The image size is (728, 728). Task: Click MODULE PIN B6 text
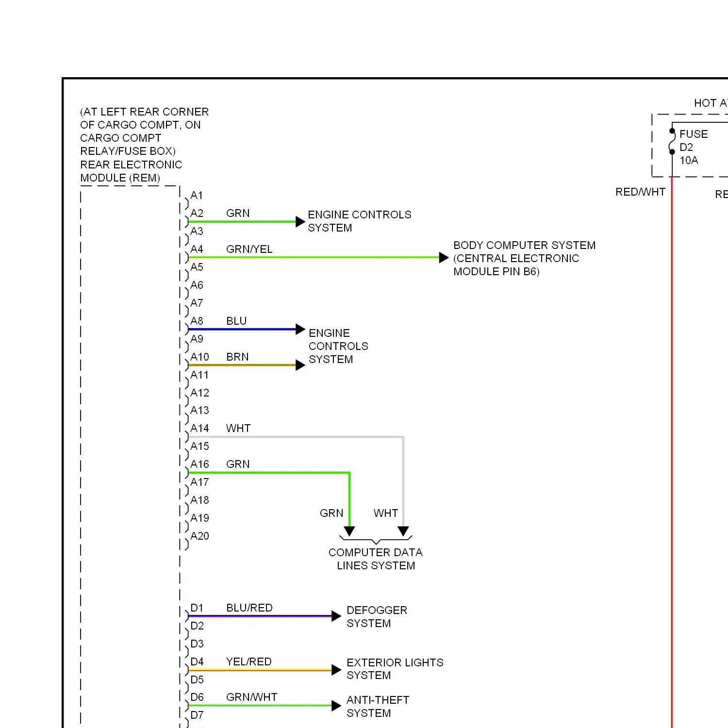pos(496,272)
